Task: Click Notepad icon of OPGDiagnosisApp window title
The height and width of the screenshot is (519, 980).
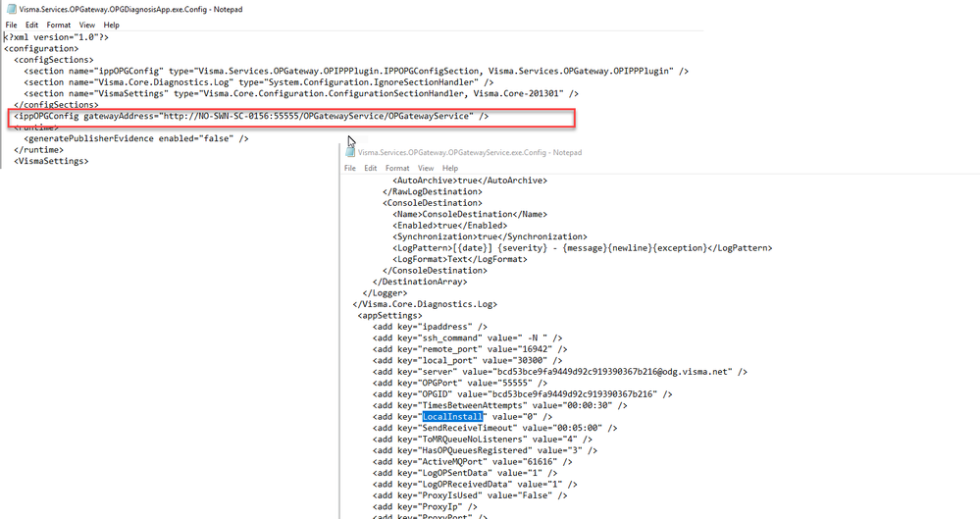Action: 11,10
